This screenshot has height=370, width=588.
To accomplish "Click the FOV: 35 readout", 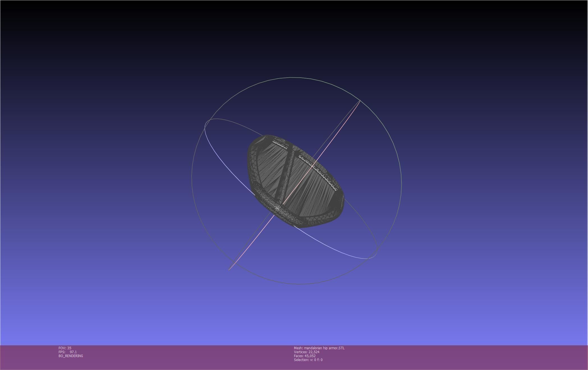I will (65, 348).
